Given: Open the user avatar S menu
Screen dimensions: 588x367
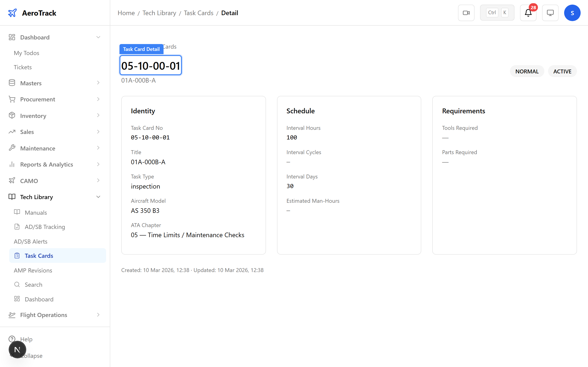Looking at the screenshot, I should tap(572, 13).
